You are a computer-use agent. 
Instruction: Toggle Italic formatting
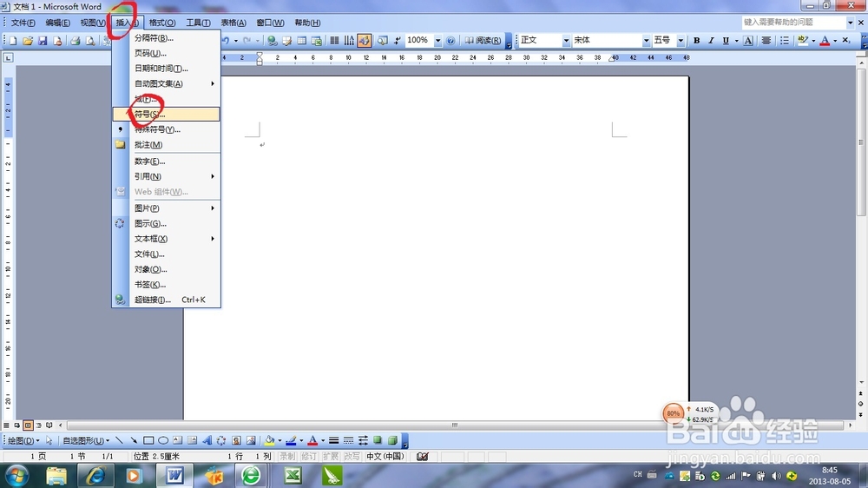[712, 41]
